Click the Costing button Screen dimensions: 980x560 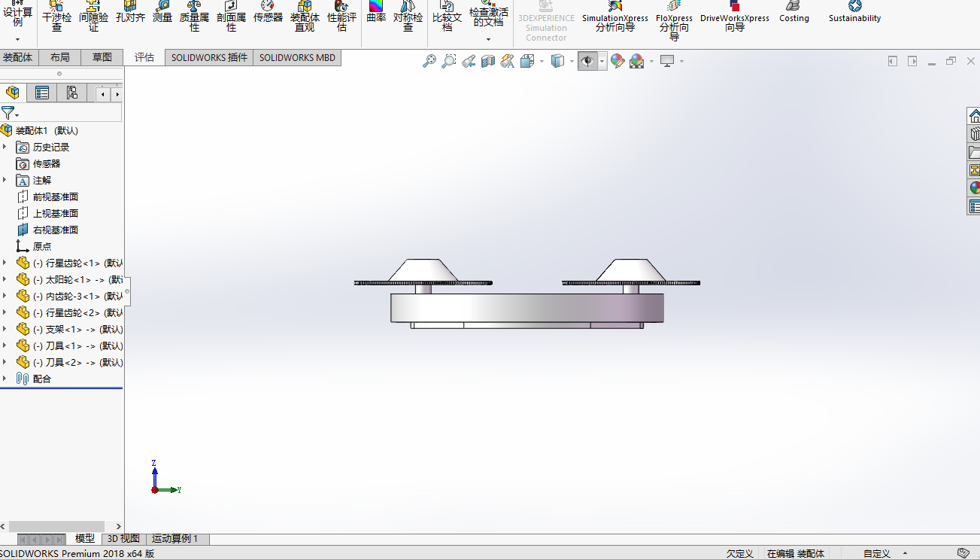tap(794, 13)
